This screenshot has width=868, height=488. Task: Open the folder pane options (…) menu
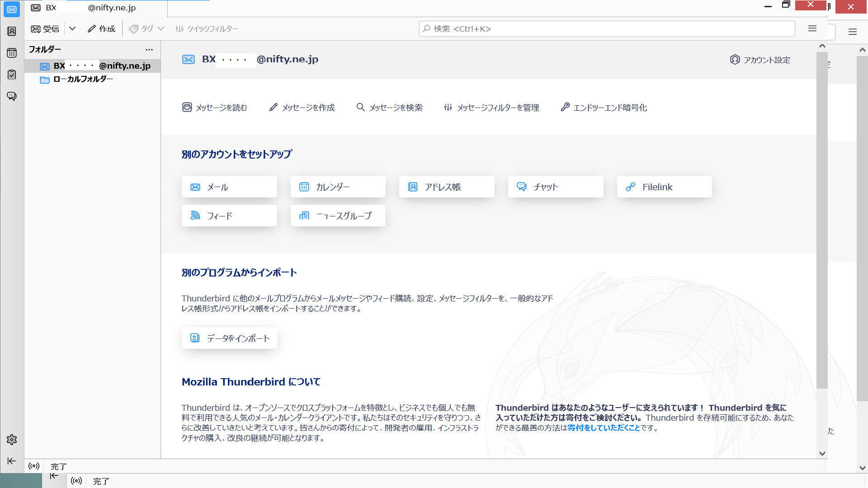(x=149, y=50)
